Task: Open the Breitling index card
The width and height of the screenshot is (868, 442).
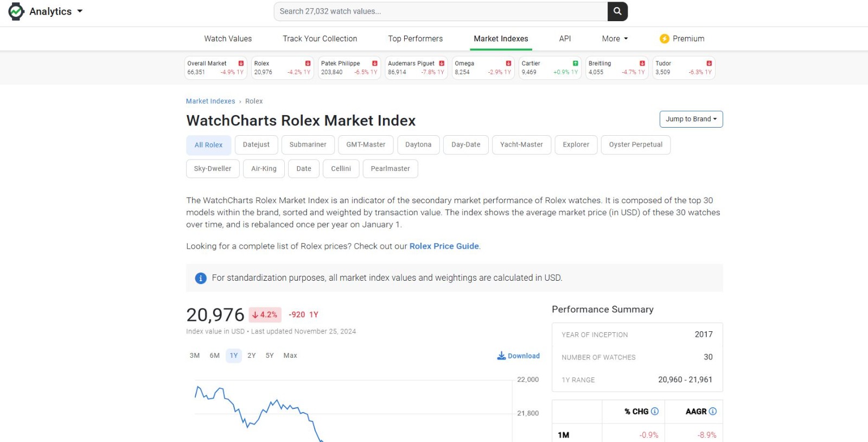Action: [617, 68]
